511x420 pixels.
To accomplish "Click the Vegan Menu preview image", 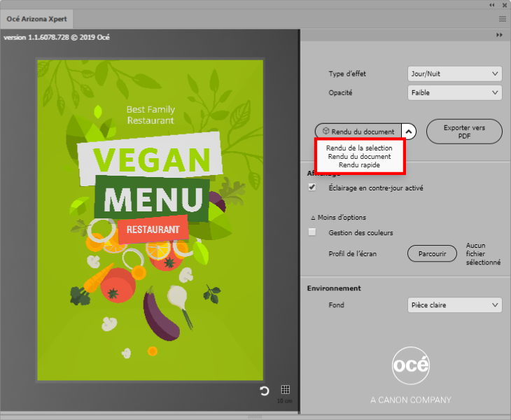I will [x=150, y=220].
